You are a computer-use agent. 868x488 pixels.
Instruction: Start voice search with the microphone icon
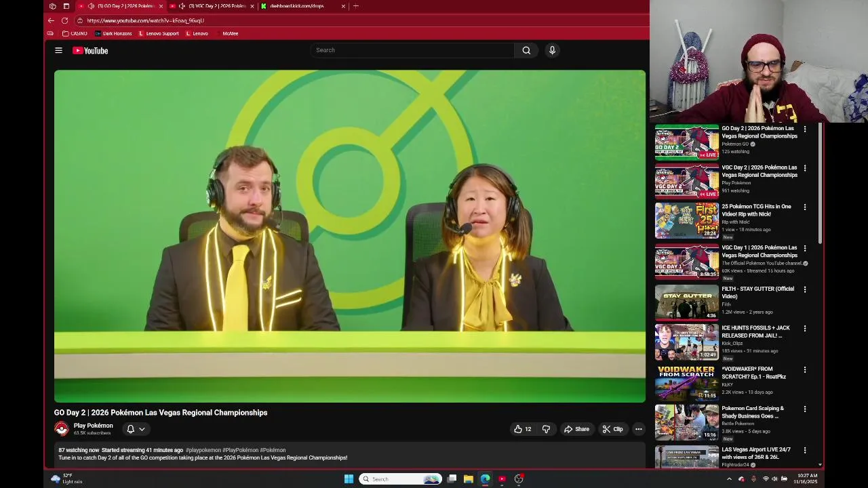point(552,50)
